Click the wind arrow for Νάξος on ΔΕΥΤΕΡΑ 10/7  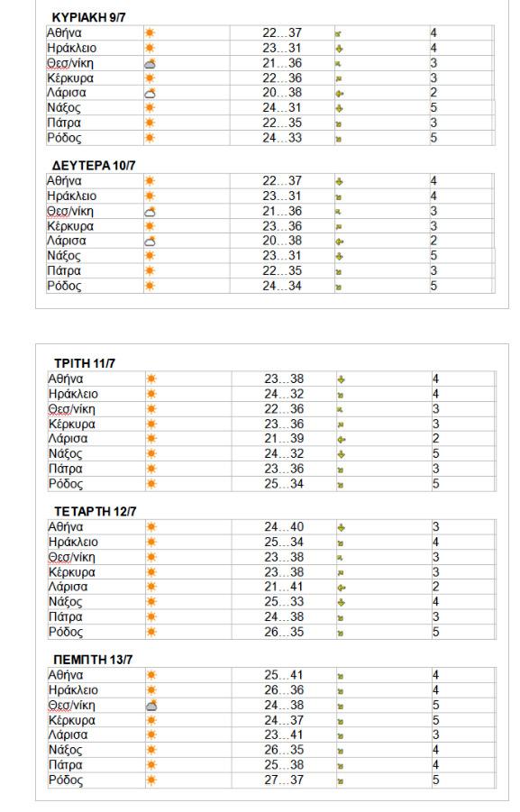click(x=339, y=256)
